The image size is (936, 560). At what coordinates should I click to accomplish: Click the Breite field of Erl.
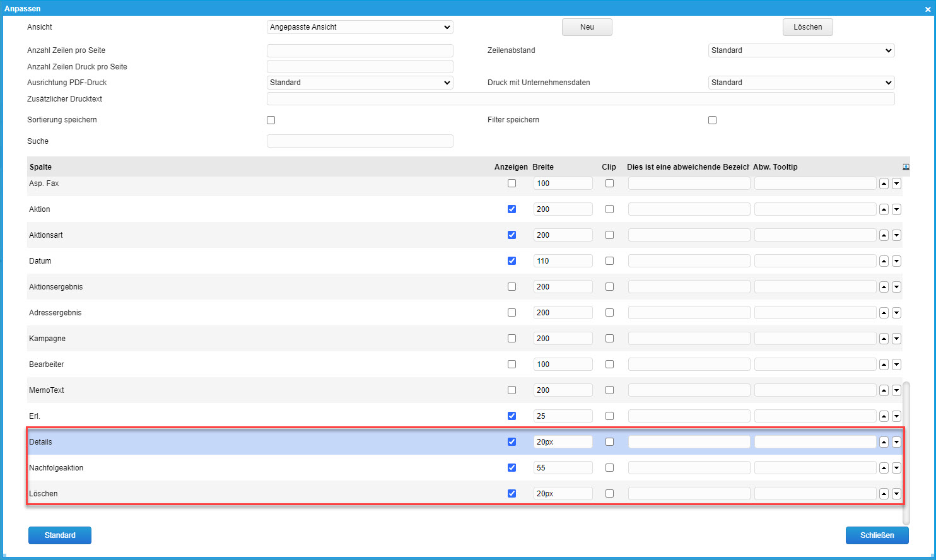click(563, 416)
